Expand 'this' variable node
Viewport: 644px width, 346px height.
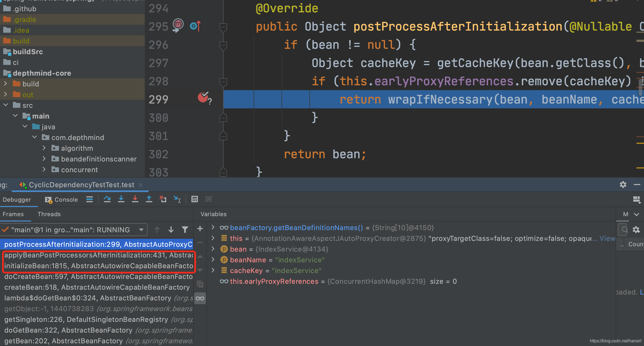[213, 238]
